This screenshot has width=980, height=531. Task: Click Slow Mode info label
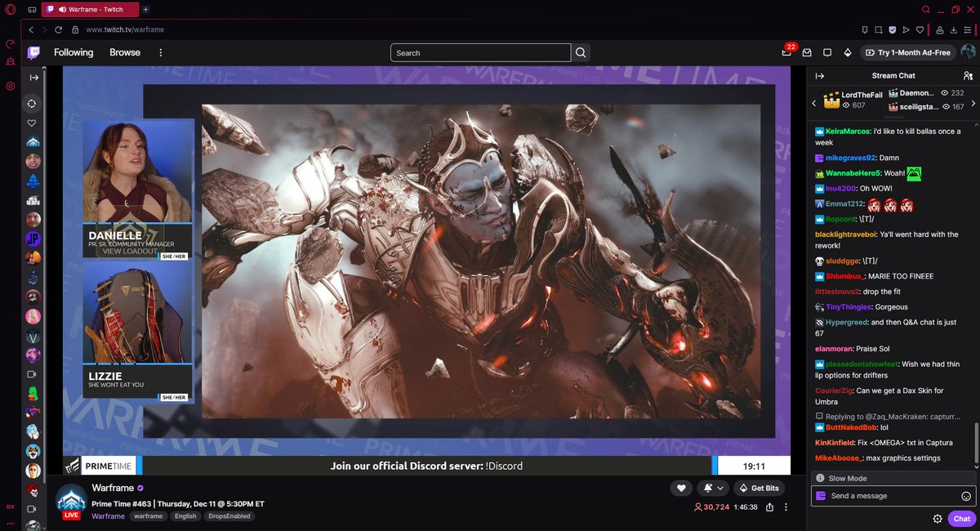[848, 478]
